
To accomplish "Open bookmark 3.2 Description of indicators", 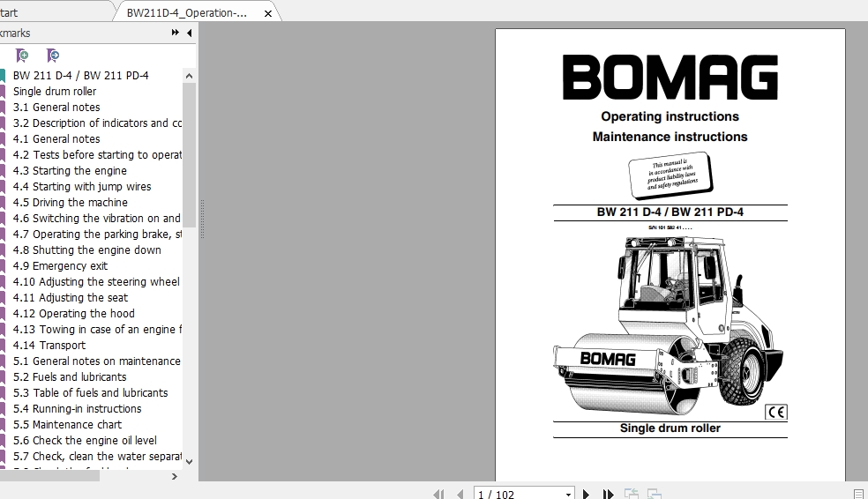I will click(x=97, y=123).
